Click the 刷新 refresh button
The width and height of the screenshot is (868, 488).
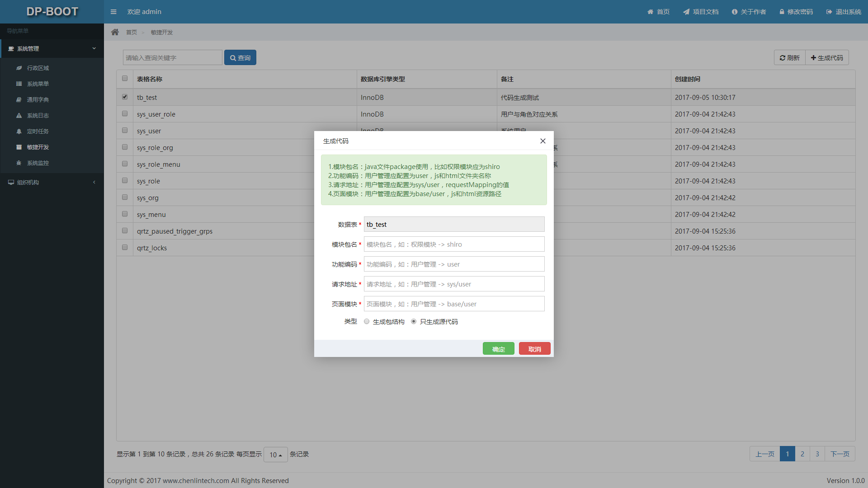point(789,57)
